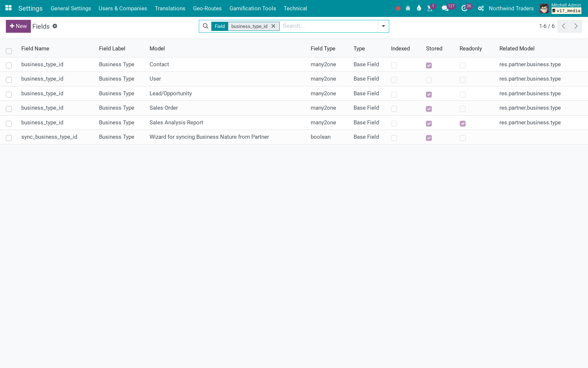The height and width of the screenshot is (368, 588).
Task: Click the droplet color scheme icon
Action: click(x=419, y=8)
